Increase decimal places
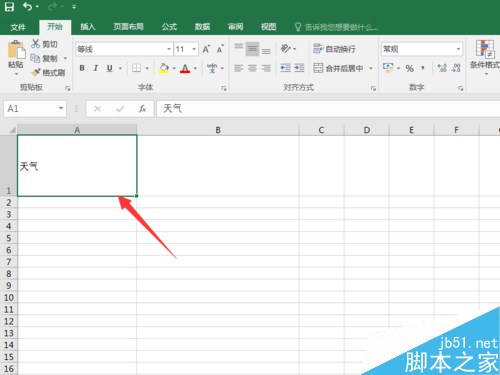Viewport: 500px width, 375px height. 442,68
